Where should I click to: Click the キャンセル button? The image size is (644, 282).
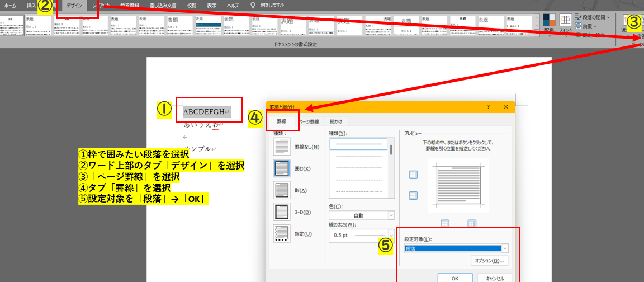(495, 278)
